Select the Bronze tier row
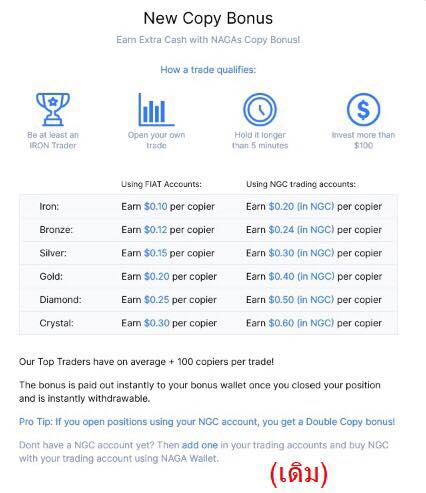Viewport: 426px width, 493px height. [x=208, y=230]
